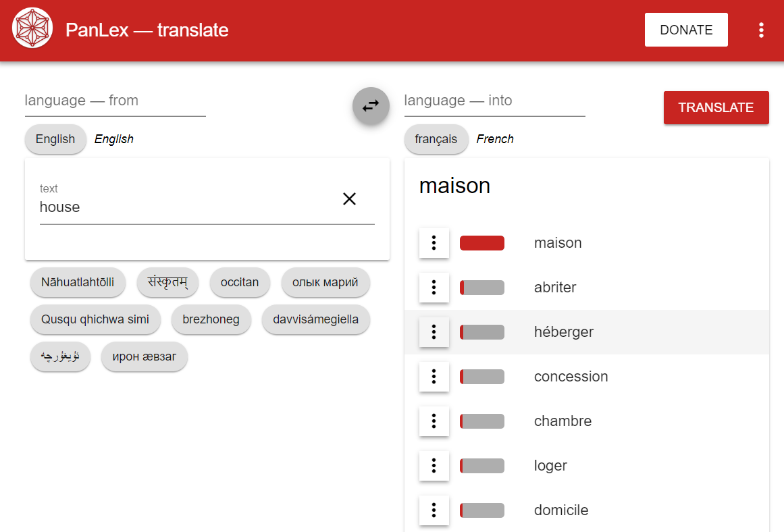Choose the occitan language chip

click(x=240, y=282)
